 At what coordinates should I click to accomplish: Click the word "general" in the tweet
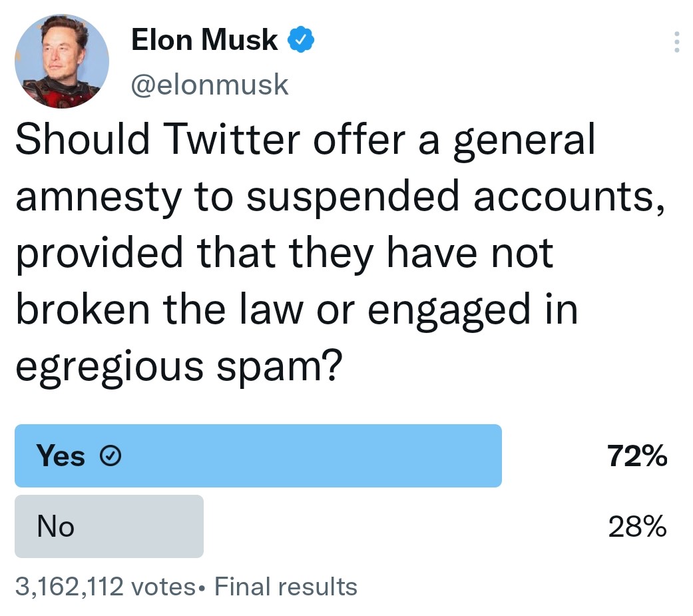(523, 142)
